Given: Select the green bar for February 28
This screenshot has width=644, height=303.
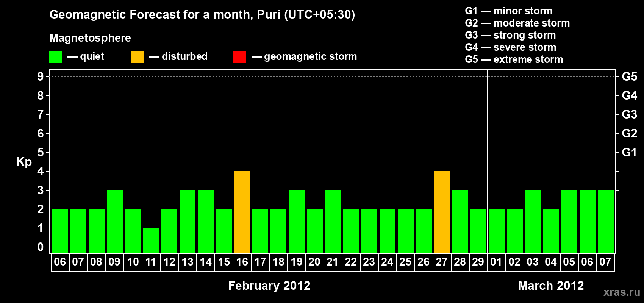Looking at the screenshot, I should (x=460, y=221).
